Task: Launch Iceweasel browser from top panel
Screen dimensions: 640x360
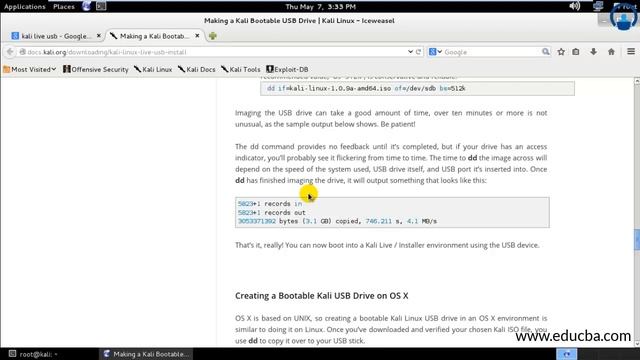Action: tap(87, 6)
